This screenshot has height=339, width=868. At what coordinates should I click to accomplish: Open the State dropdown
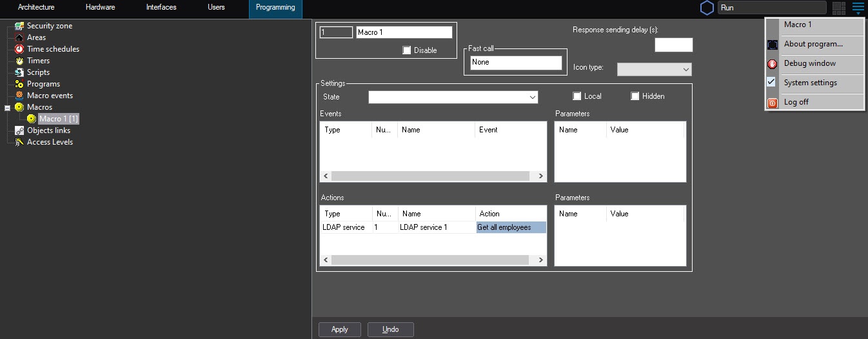[453, 97]
